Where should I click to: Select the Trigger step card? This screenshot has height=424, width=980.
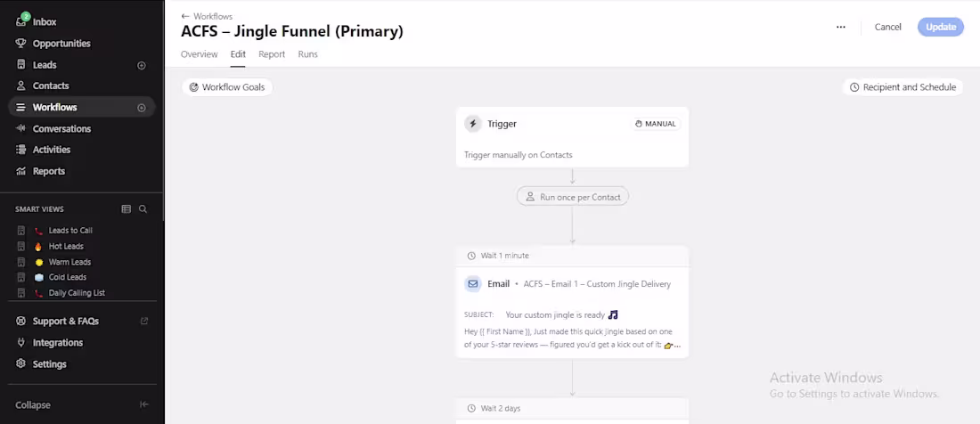click(x=572, y=137)
